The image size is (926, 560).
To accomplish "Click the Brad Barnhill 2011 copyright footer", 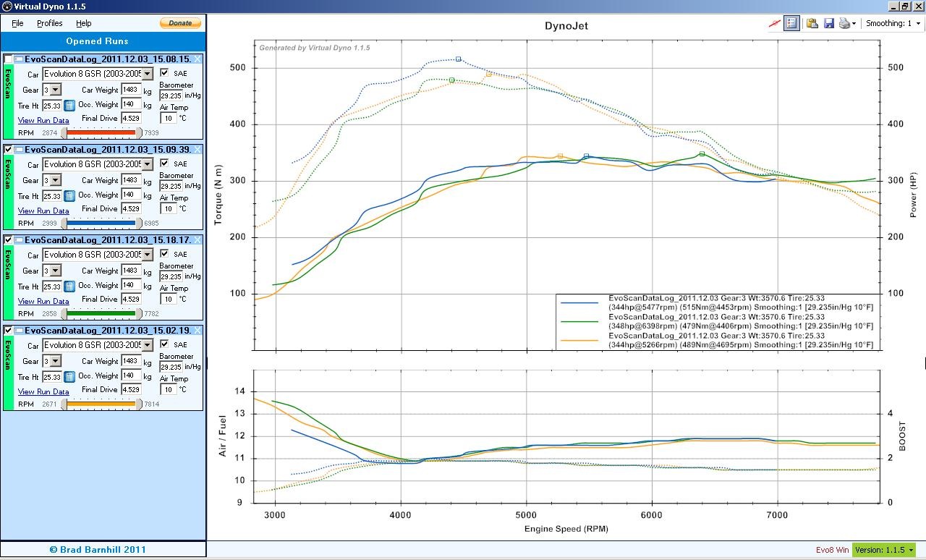I will [x=98, y=549].
